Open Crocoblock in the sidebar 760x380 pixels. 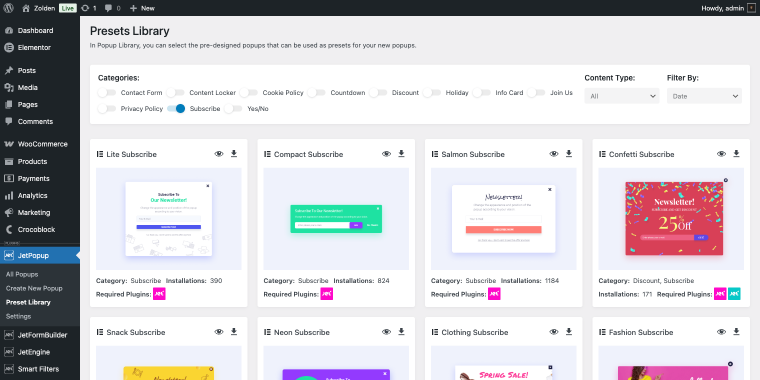(40, 229)
